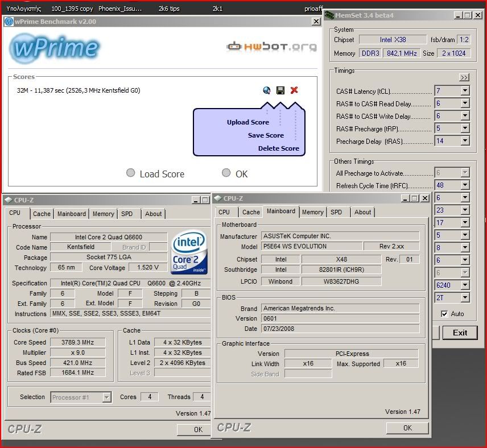Switch to CPU tab in the Motherboard CPU-Z window
The height and width of the screenshot is (448, 487).
coord(224,212)
